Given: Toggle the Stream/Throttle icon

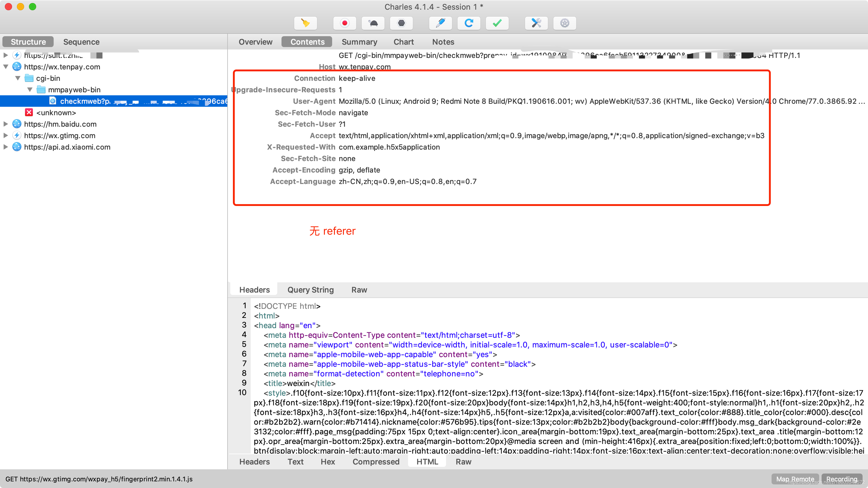Looking at the screenshot, I should point(373,23).
